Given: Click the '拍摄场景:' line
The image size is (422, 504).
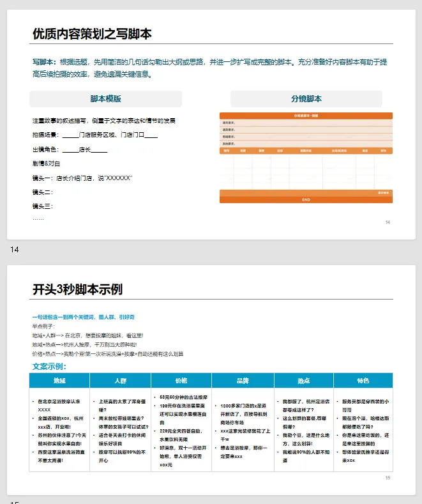Looking at the screenshot, I should point(95,135).
